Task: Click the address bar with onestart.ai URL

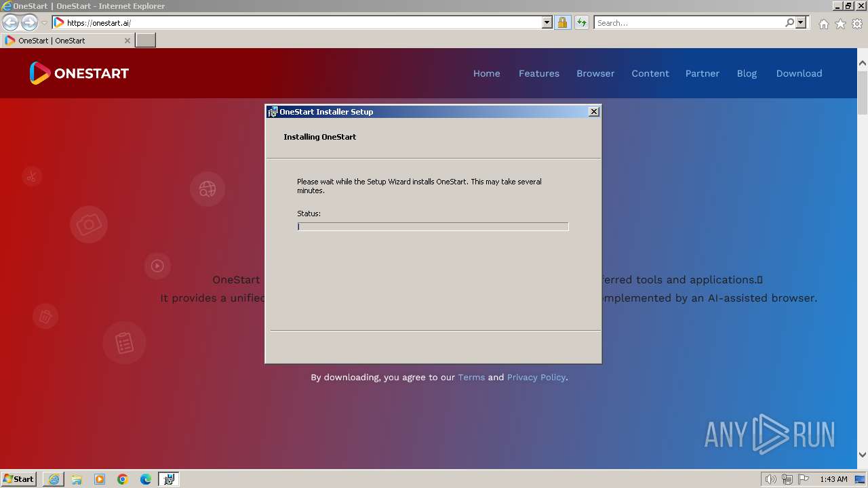Action: [x=296, y=22]
